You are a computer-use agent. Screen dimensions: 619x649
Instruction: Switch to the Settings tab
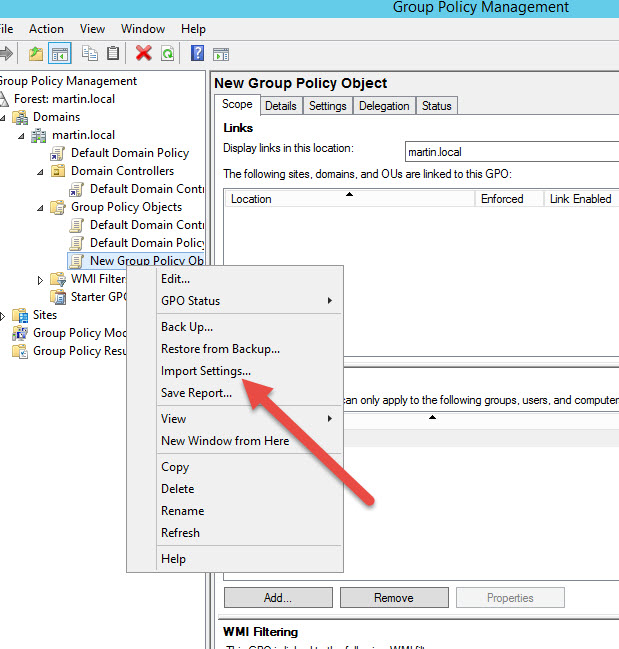(327, 106)
